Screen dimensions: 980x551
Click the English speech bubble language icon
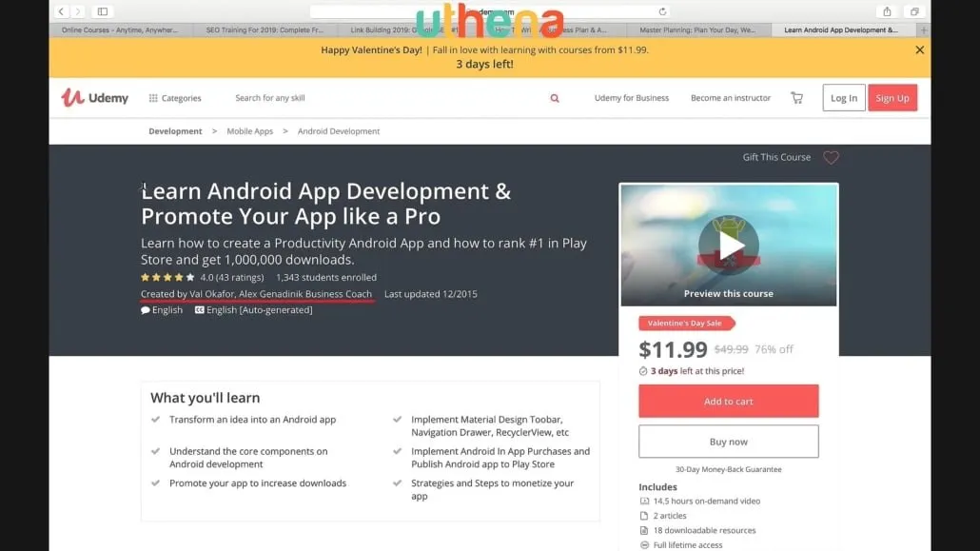pos(146,310)
